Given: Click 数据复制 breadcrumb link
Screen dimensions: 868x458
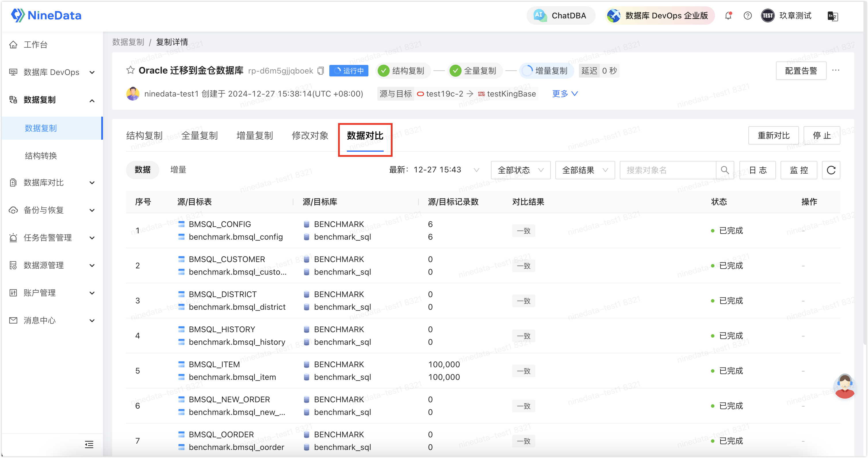Looking at the screenshot, I should point(128,42).
